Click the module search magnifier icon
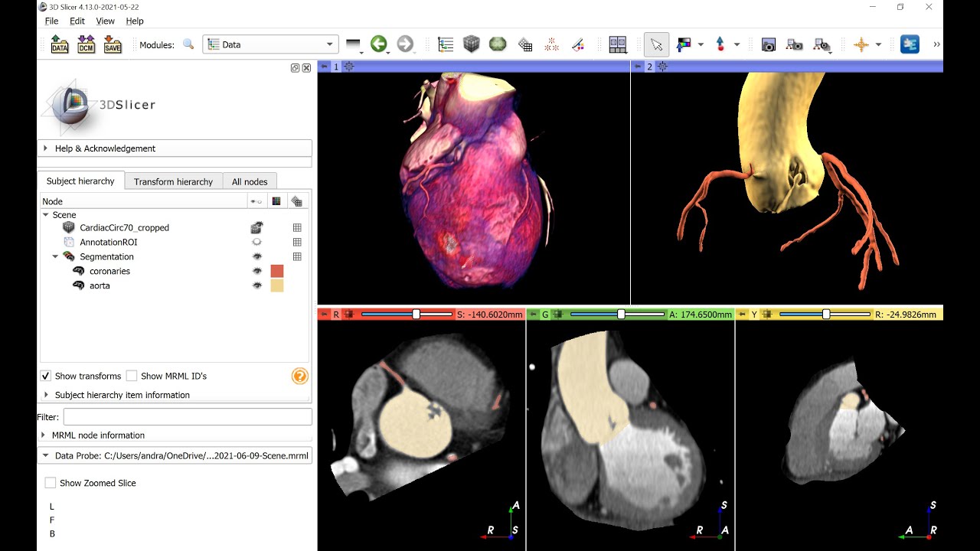Image resolution: width=980 pixels, height=551 pixels. 188,44
